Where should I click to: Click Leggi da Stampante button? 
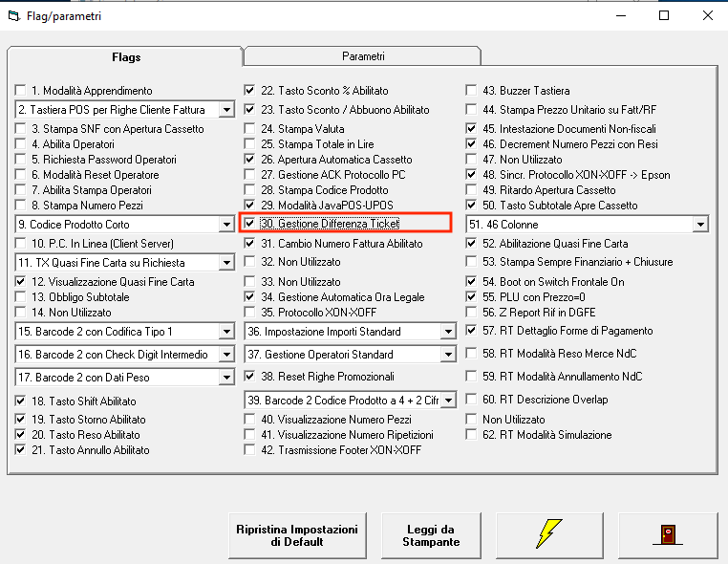[x=431, y=535]
